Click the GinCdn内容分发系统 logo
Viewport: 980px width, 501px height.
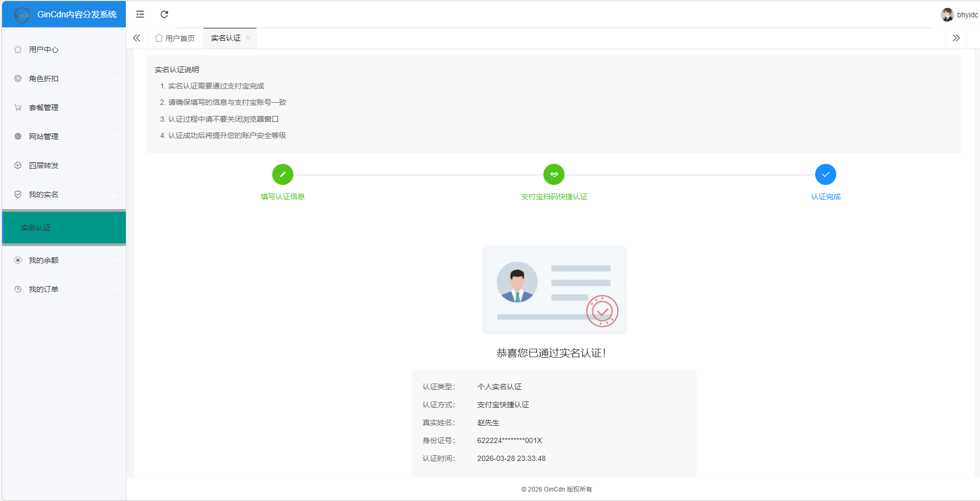coord(63,14)
